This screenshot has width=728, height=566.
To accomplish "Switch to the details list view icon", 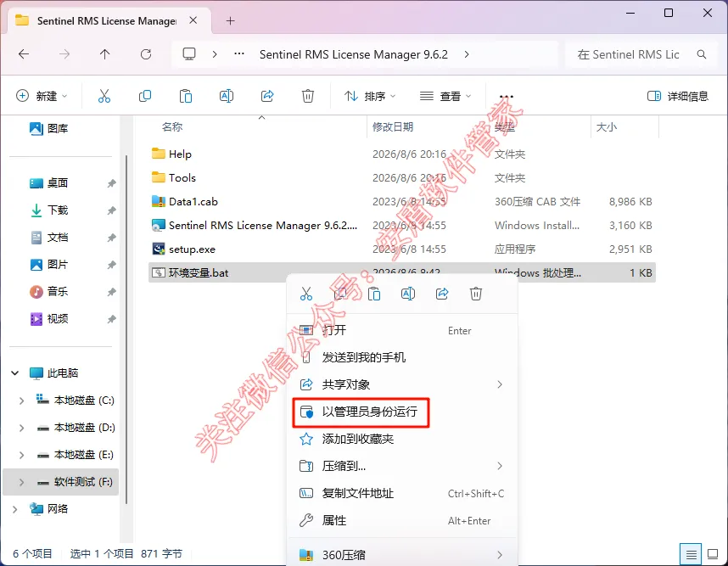I will [691, 554].
